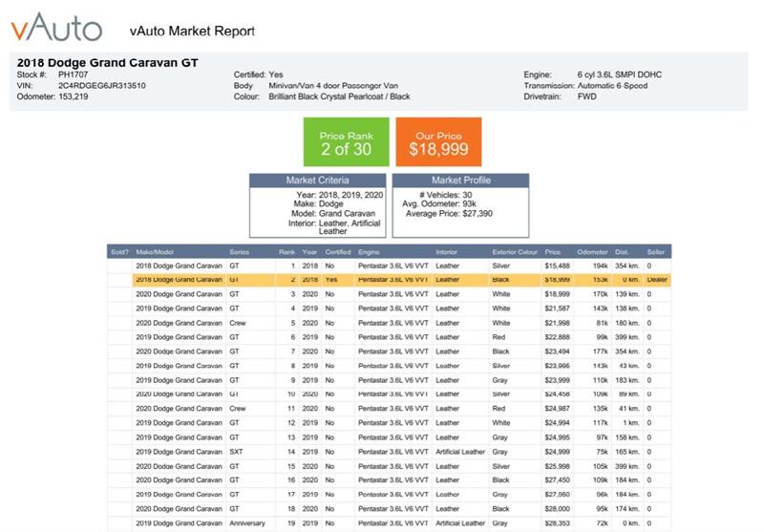Screen dimensions: 764x532
Task: Click the Anniversary series cell
Action: tap(247, 523)
